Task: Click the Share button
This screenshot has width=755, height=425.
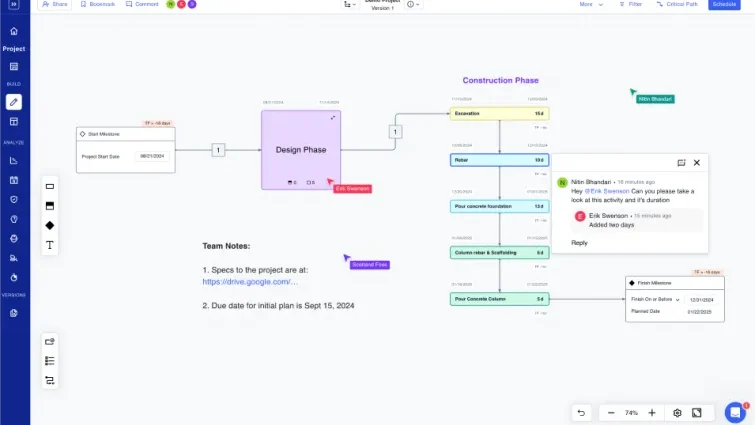Action: [54, 4]
